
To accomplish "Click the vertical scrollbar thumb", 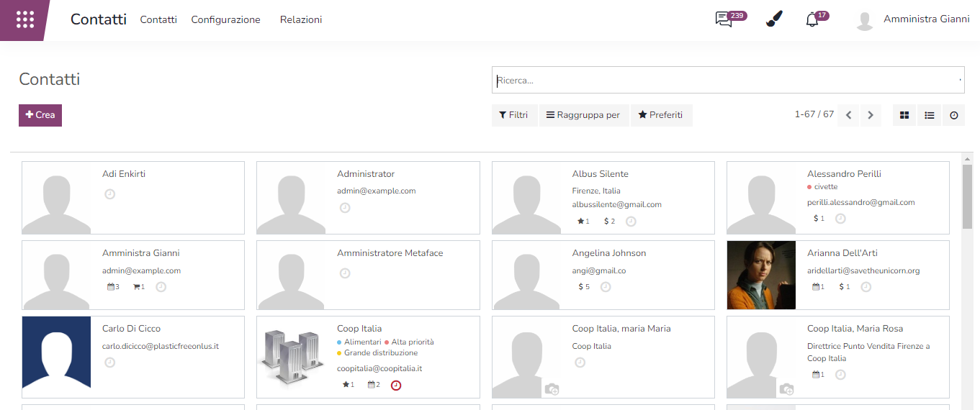I will click(967, 196).
